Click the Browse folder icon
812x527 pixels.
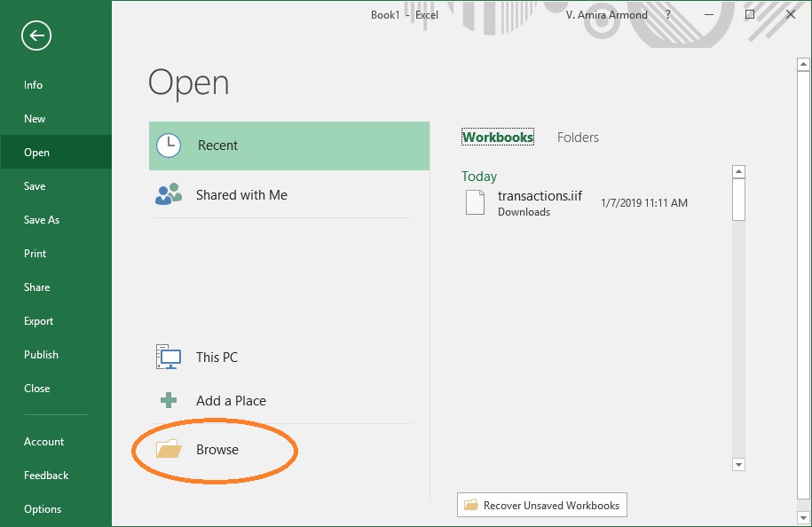point(169,449)
